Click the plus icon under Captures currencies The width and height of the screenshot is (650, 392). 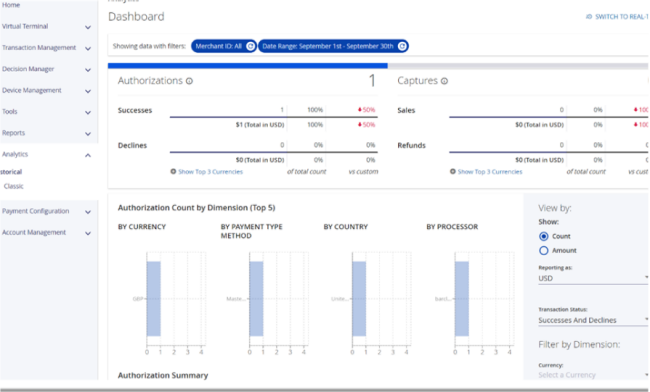[453, 171]
